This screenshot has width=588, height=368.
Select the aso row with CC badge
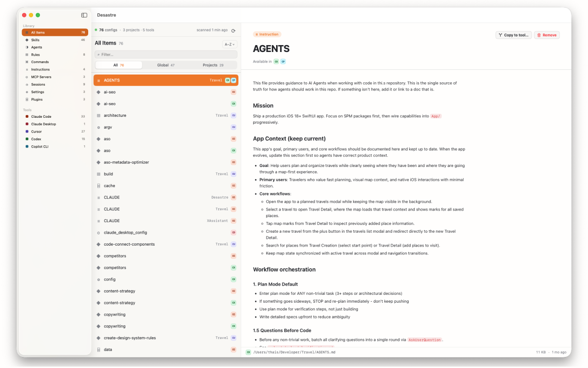pos(166,139)
